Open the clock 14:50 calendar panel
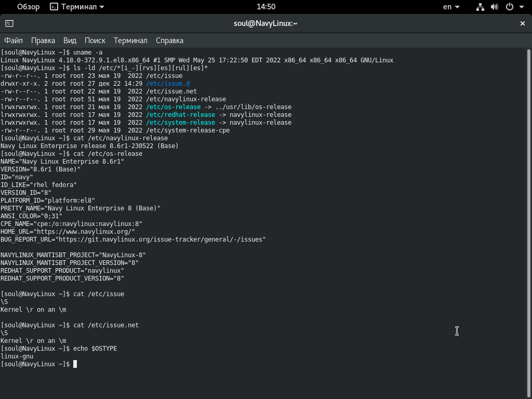532x399 pixels. click(265, 7)
